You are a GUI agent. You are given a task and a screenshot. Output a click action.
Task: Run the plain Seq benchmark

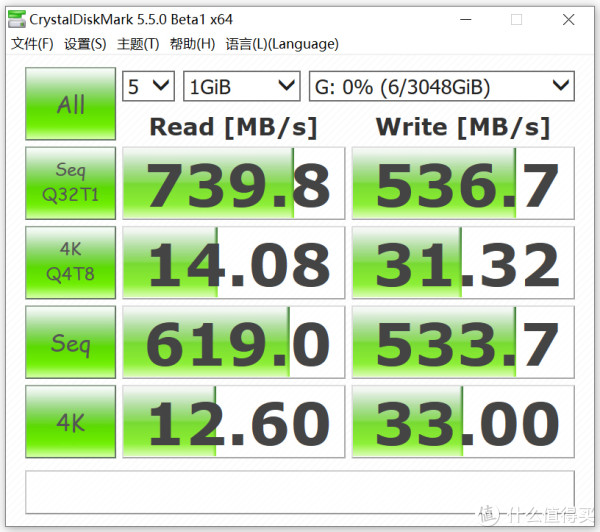pos(70,342)
